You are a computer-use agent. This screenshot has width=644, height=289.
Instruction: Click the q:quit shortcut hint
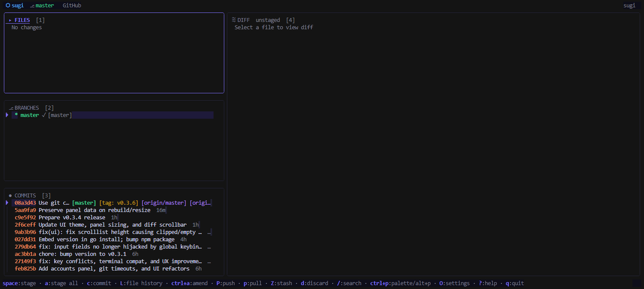[515, 283]
